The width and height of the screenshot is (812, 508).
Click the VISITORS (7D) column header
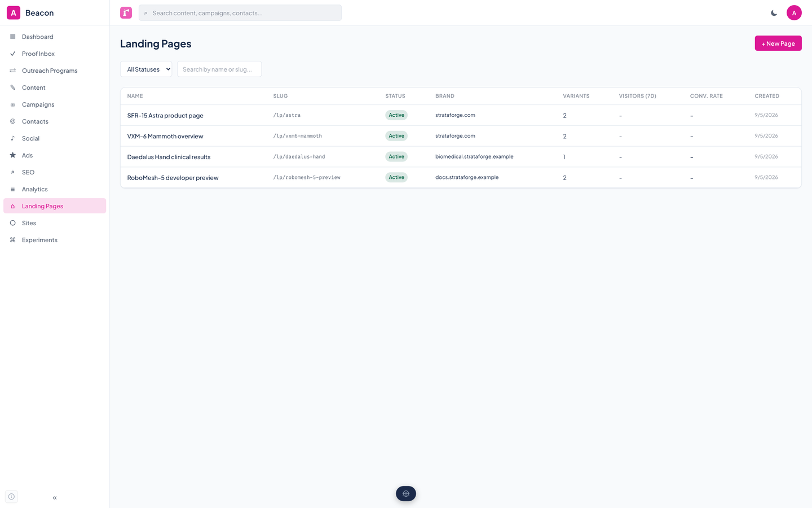(638, 96)
